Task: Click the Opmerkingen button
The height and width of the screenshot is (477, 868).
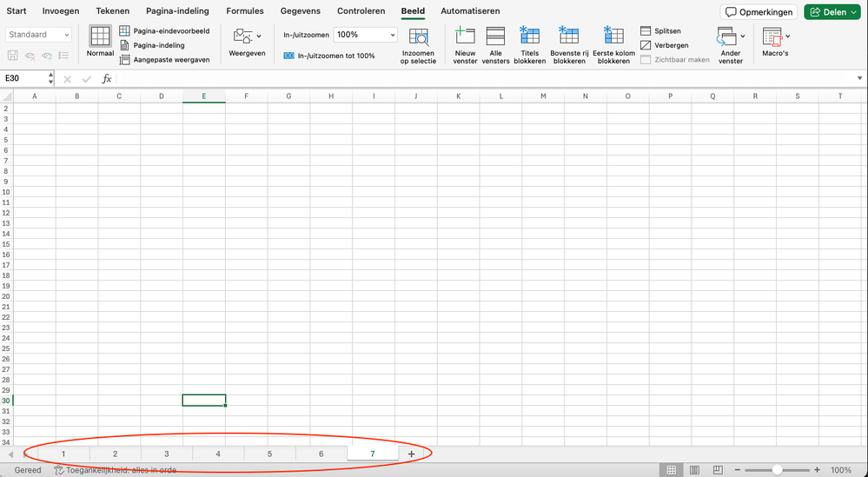Action: click(759, 12)
